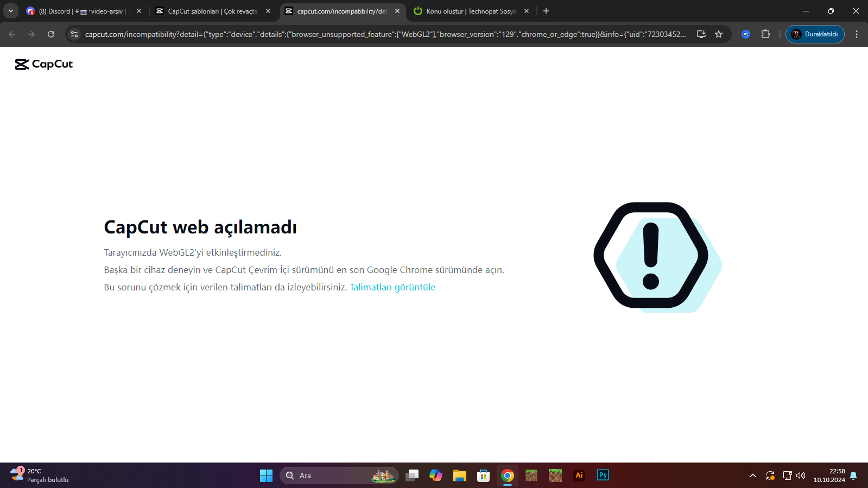Open the Duraklatıldı profile button
The image size is (868, 488).
pyautogui.click(x=815, y=34)
